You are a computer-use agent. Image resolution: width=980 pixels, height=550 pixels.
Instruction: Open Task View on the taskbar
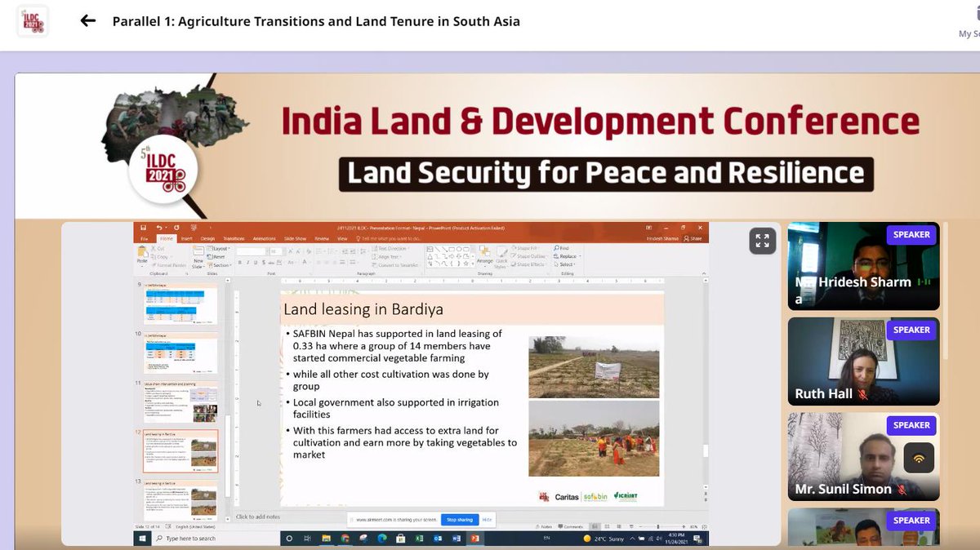(x=307, y=539)
